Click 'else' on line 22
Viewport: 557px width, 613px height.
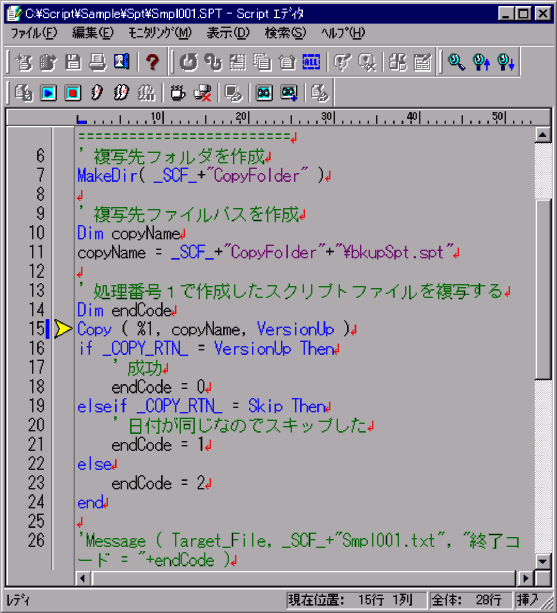[x=94, y=464]
